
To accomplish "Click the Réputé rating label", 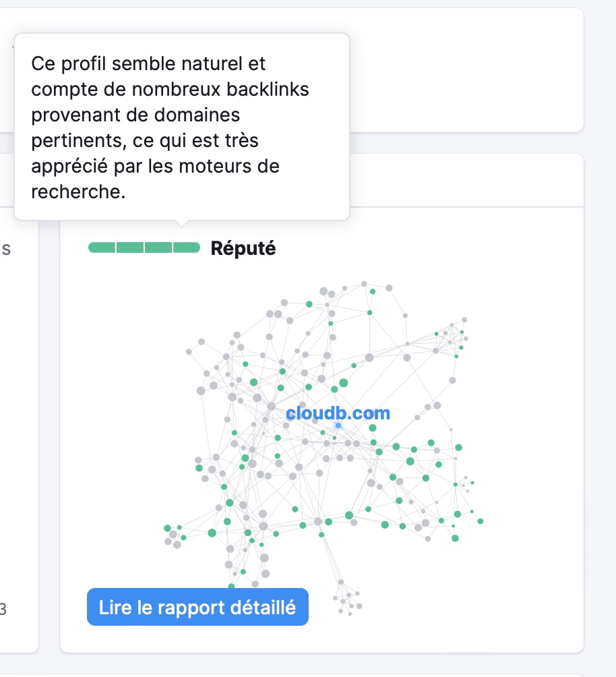I will click(243, 248).
